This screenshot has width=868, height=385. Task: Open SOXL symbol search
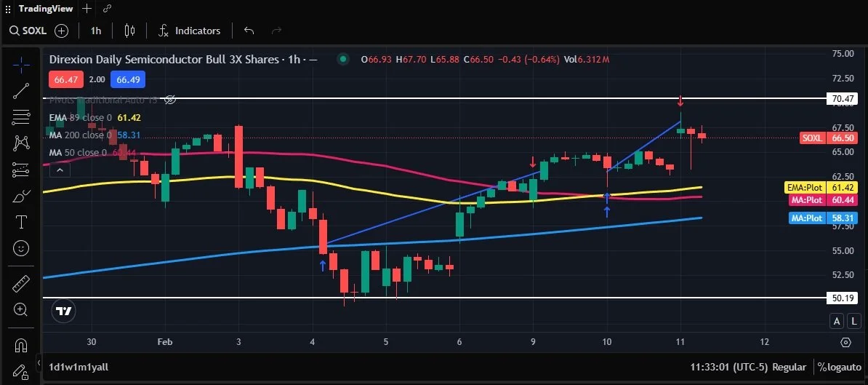(28, 31)
